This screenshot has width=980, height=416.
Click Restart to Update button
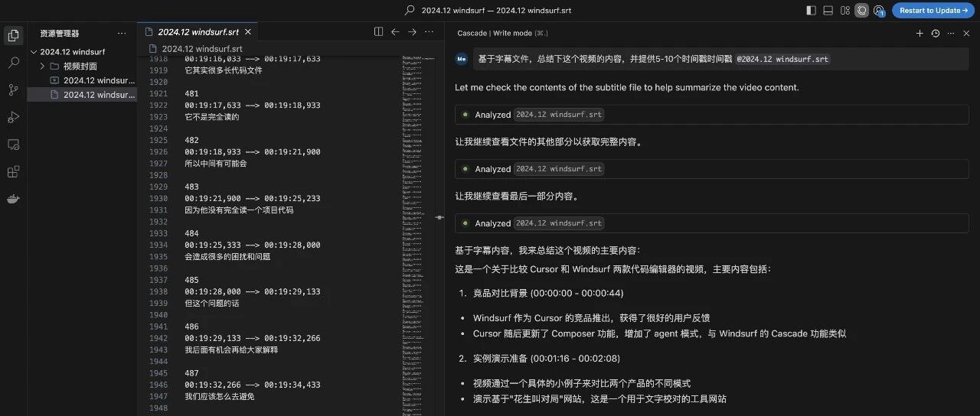pos(933,11)
